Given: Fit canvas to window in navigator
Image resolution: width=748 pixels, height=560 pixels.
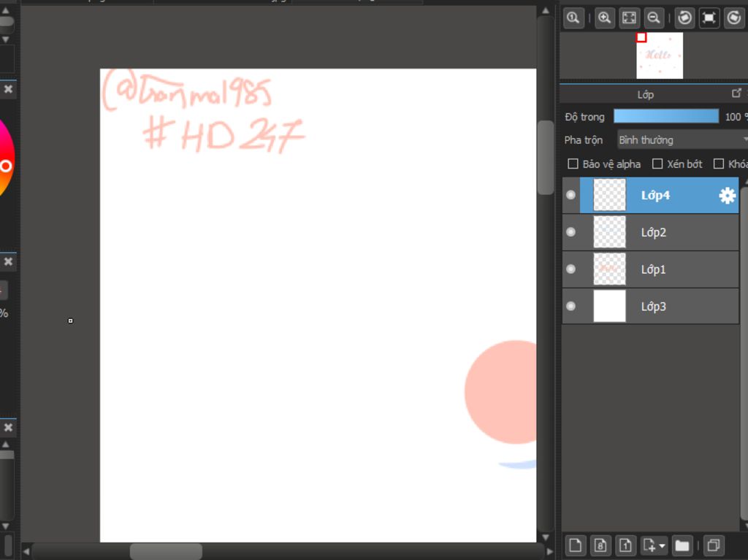Looking at the screenshot, I should pyautogui.click(x=628, y=18).
